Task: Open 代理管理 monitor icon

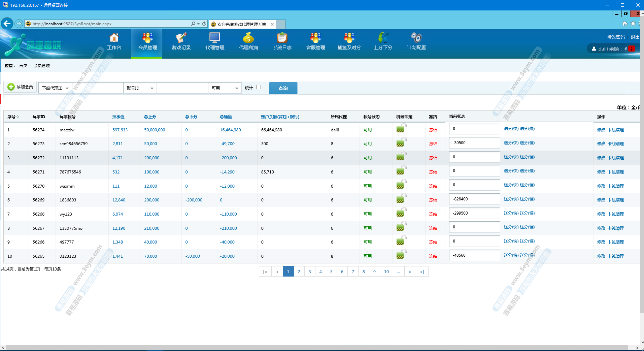Action: 215,38
